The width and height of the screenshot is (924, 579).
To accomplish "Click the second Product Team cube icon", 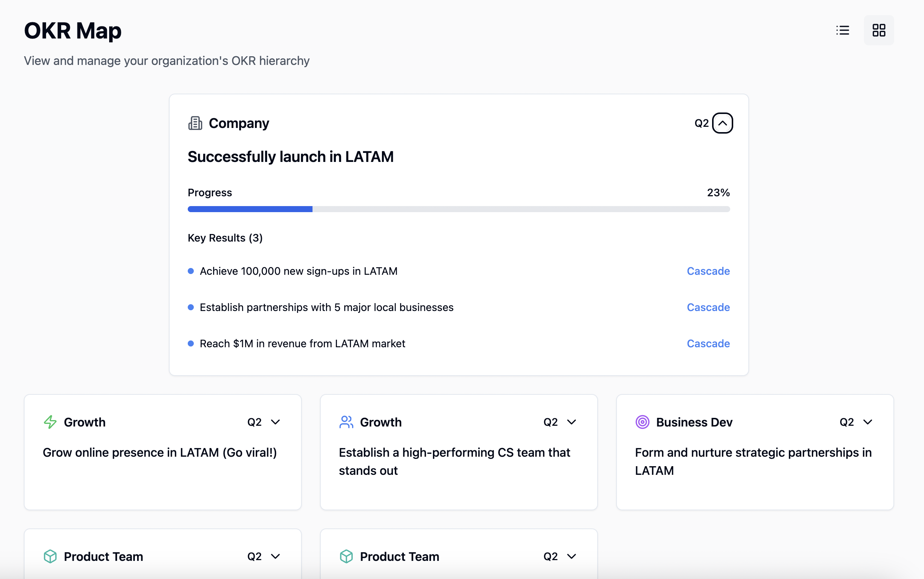I will pyautogui.click(x=346, y=556).
